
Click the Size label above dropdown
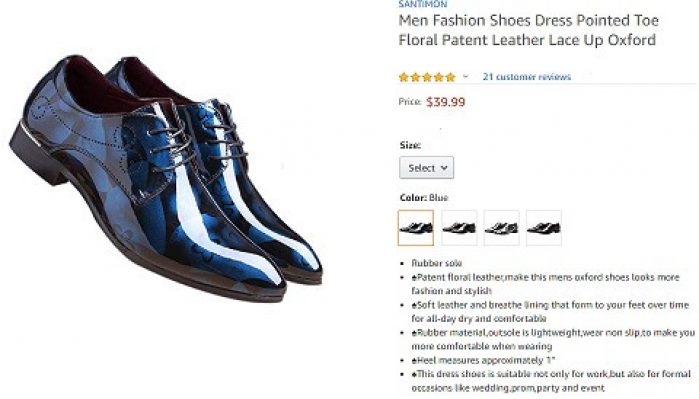410,145
